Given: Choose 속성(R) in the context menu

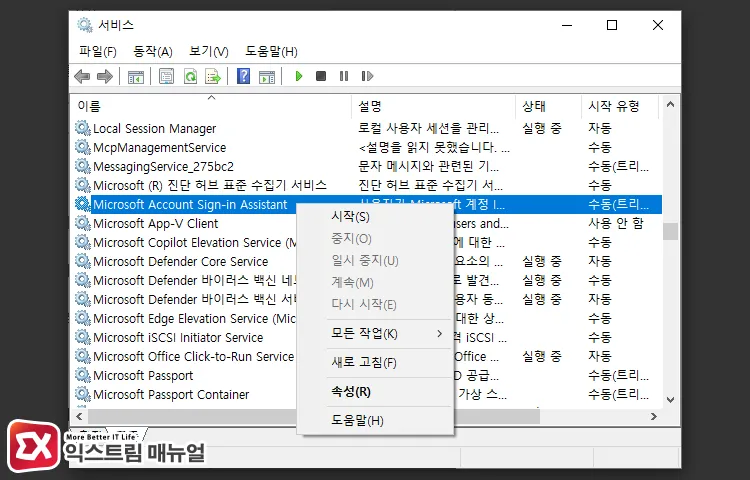Looking at the screenshot, I should tap(375, 392).
